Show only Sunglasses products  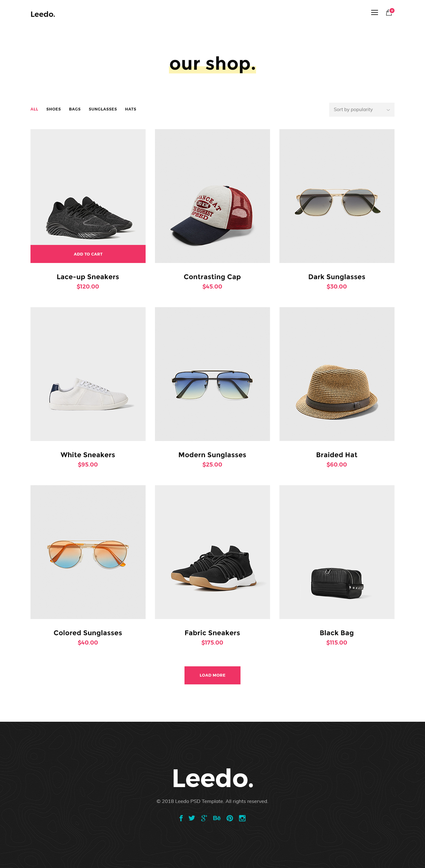click(x=103, y=109)
